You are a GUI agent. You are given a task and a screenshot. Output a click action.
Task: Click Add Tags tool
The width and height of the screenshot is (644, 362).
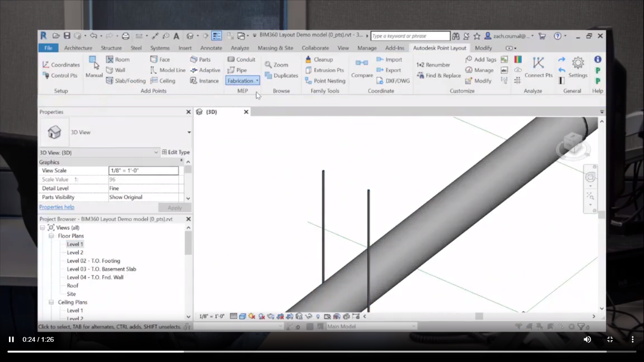point(481,59)
